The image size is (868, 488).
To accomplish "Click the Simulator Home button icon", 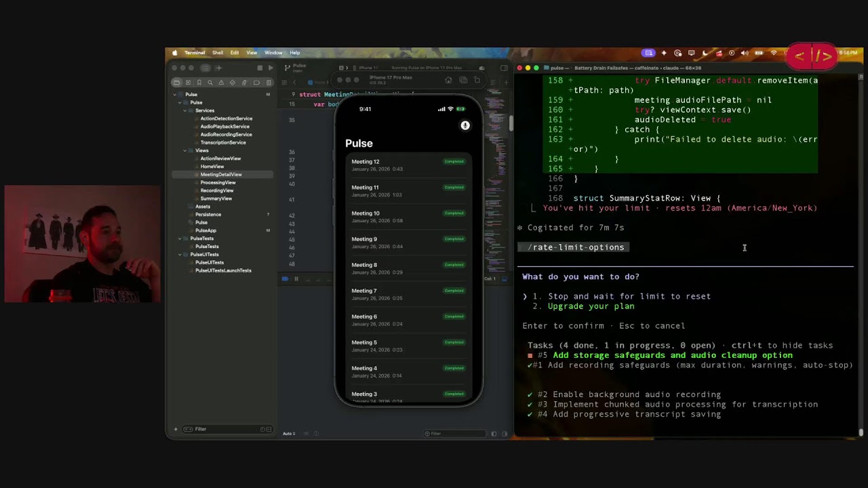I will click(448, 80).
